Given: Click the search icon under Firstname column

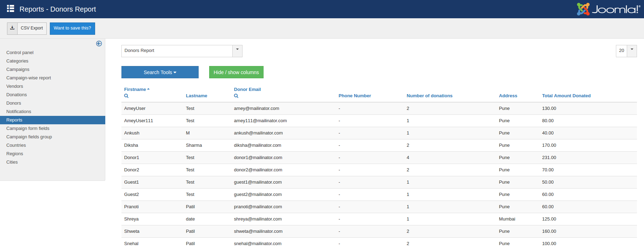Looking at the screenshot, I should tap(126, 96).
